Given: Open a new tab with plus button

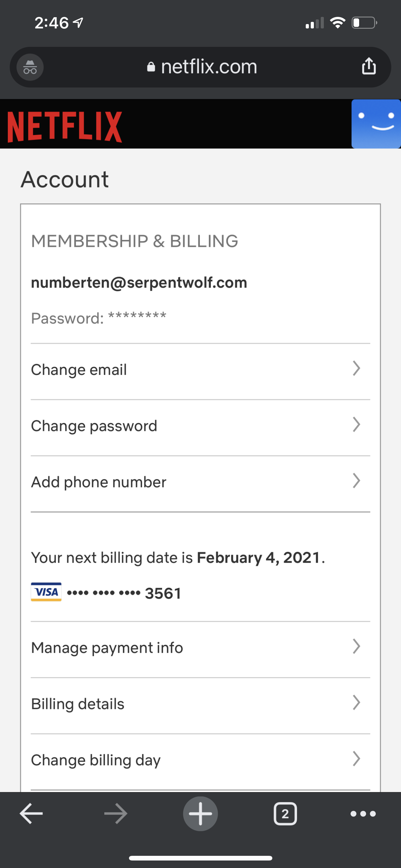Looking at the screenshot, I should coord(200,813).
